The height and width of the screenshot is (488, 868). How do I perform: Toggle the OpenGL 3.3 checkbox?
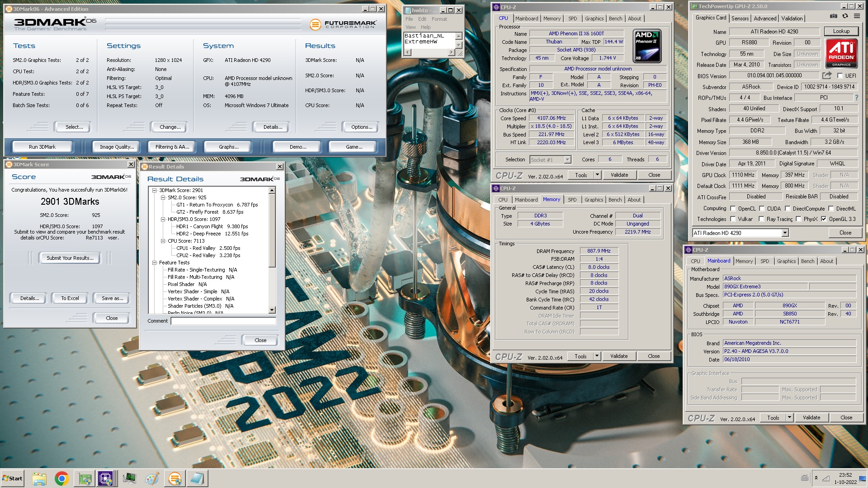pos(824,219)
